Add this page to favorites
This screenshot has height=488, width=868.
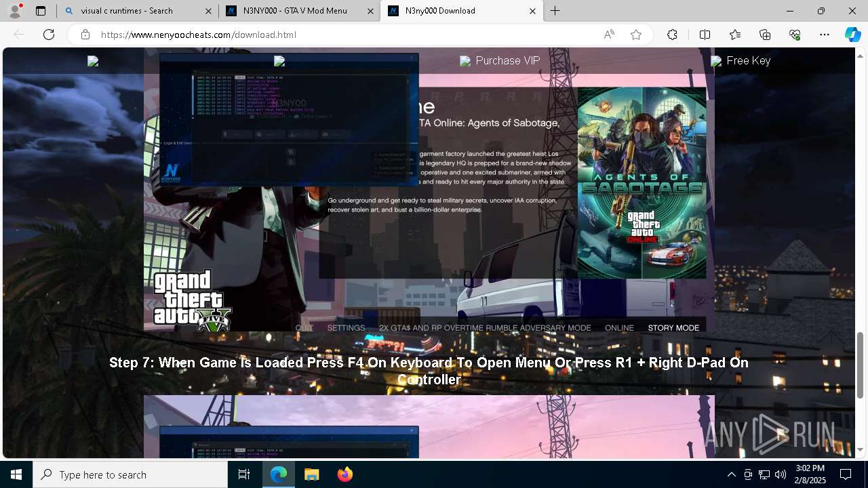(x=636, y=35)
